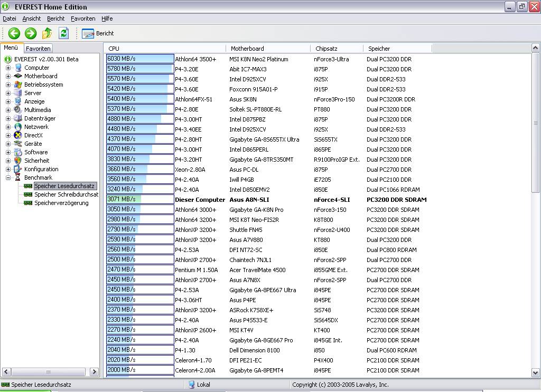This screenshot has height=392, width=541.
Task: Expand the DirectX tree node
Action: (x=8, y=135)
